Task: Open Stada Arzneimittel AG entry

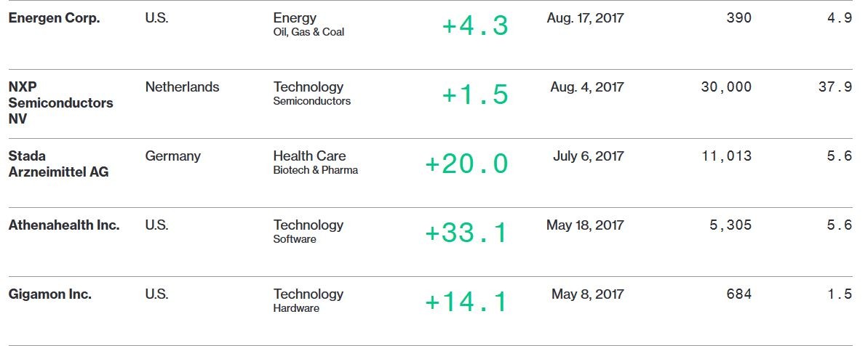Action: (x=59, y=164)
